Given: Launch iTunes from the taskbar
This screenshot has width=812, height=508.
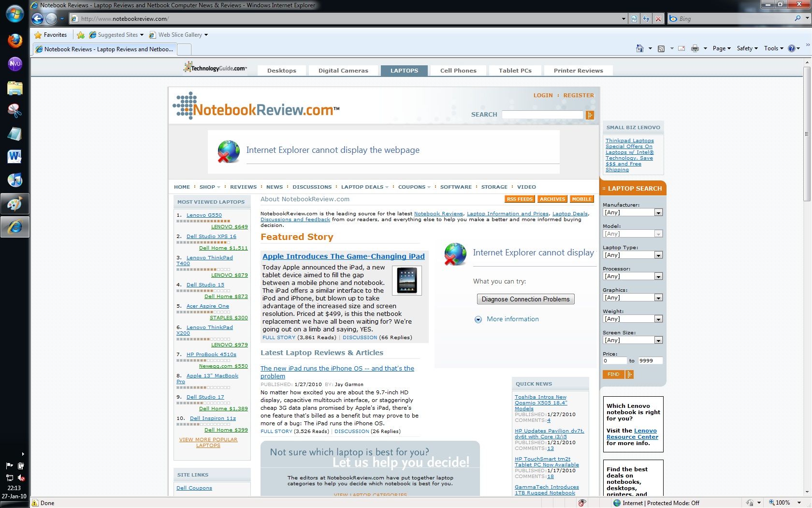Looking at the screenshot, I should pyautogui.click(x=14, y=180).
